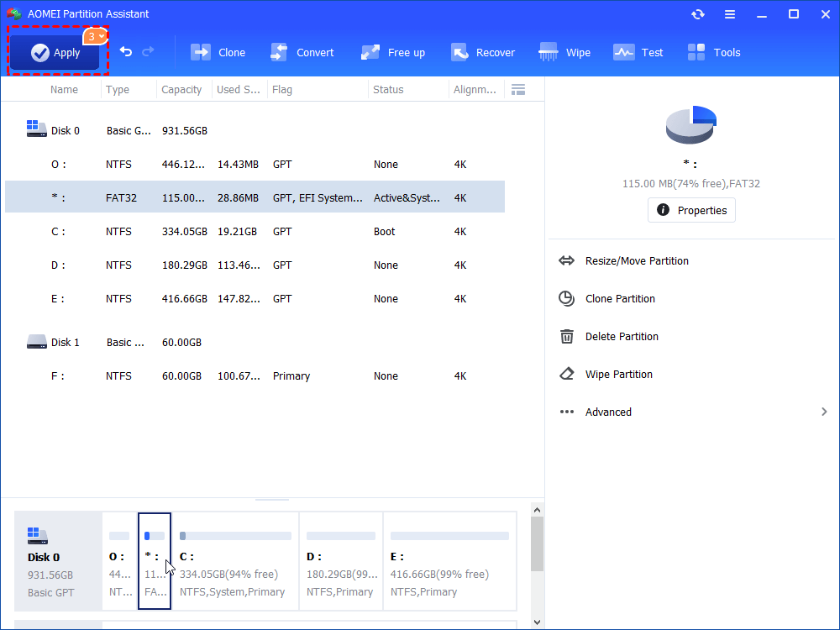
Task: Open the Clone tool
Action: pyautogui.click(x=218, y=52)
